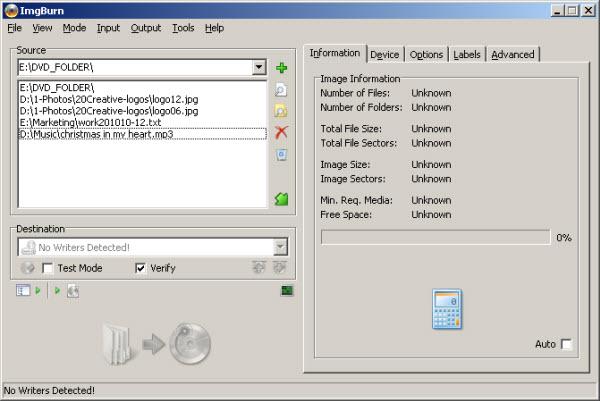Click the image size progress bar

pos(435,237)
